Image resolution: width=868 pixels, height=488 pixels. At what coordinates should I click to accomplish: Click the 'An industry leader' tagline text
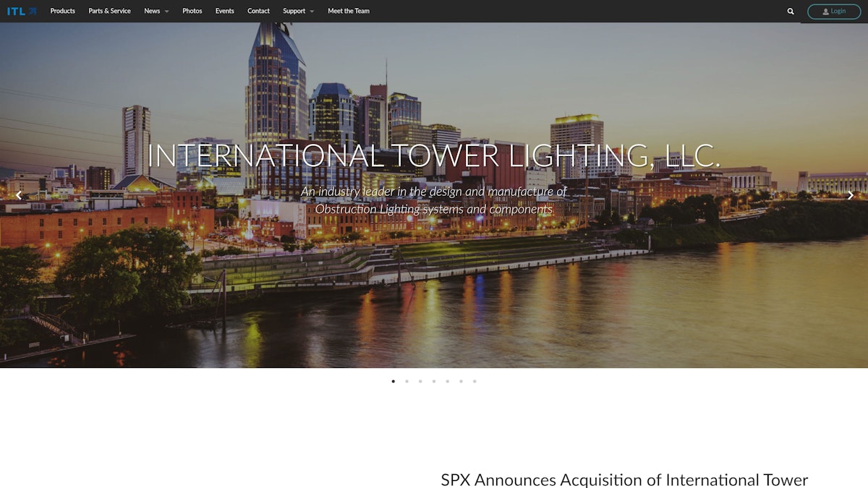pos(434,200)
